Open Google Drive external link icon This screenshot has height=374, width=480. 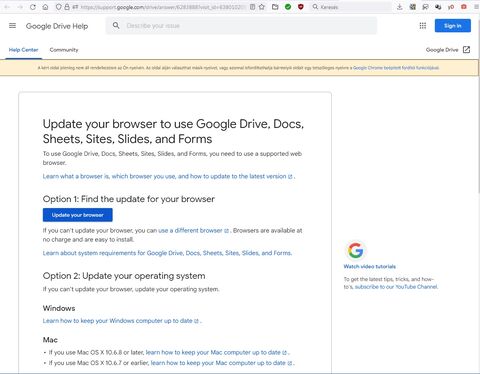click(x=466, y=50)
